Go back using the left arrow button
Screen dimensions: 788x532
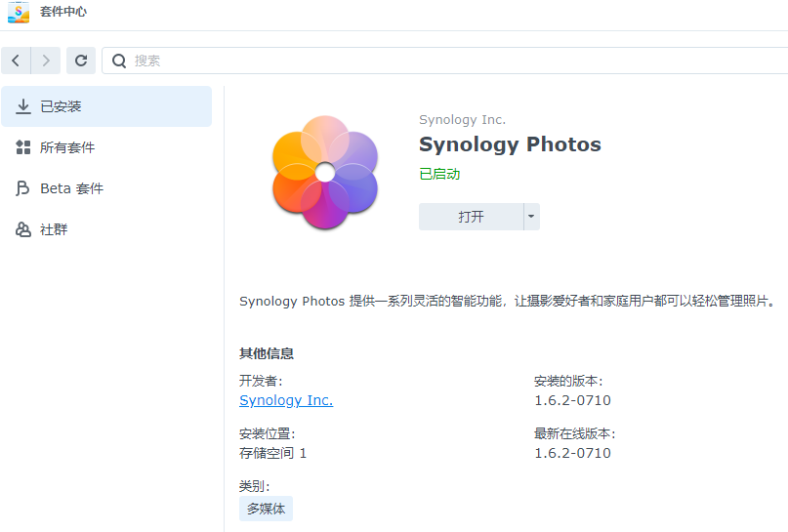(16, 61)
